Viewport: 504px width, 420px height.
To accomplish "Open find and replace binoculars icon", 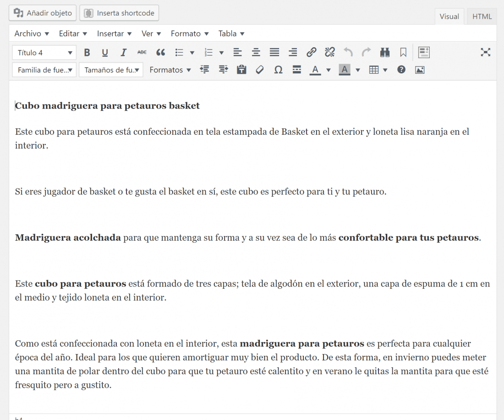I will [385, 52].
